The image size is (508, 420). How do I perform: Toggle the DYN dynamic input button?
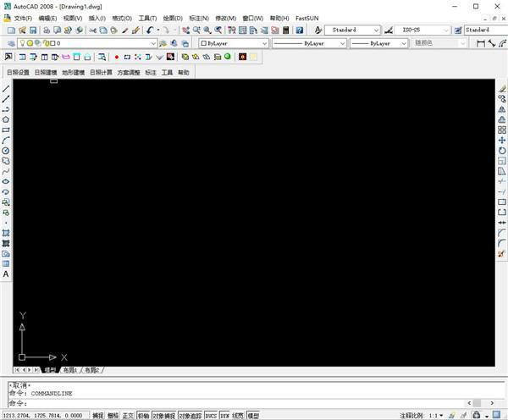pyautogui.click(x=225, y=416)
